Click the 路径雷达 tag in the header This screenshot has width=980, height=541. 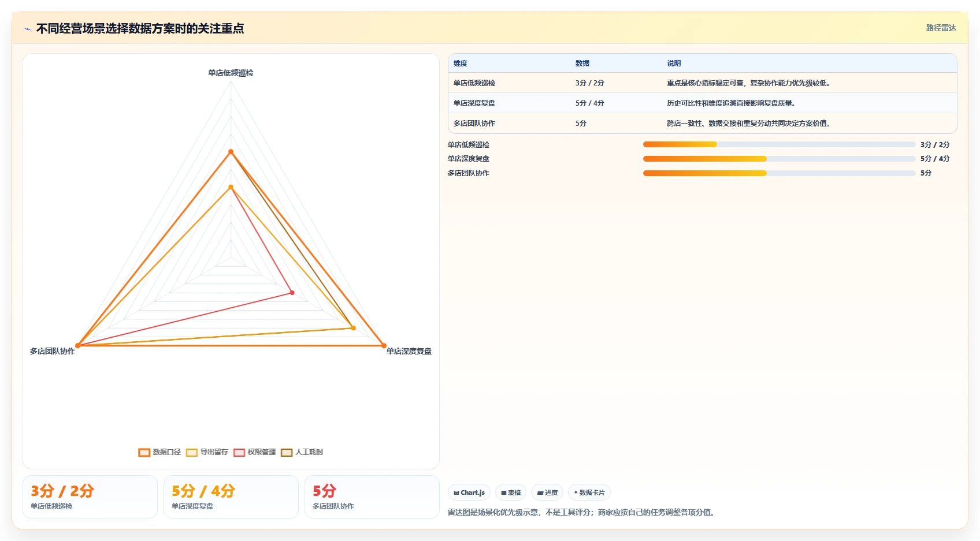[941, 28]
